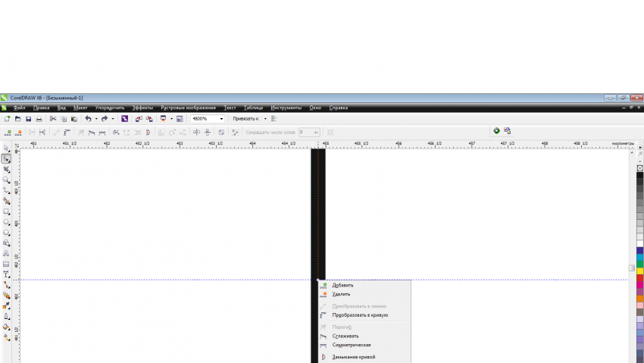The image size is (644, 363).
Task: Select the Table tool in toolbox
Action: pyautogui.click(x=6, y=264)
